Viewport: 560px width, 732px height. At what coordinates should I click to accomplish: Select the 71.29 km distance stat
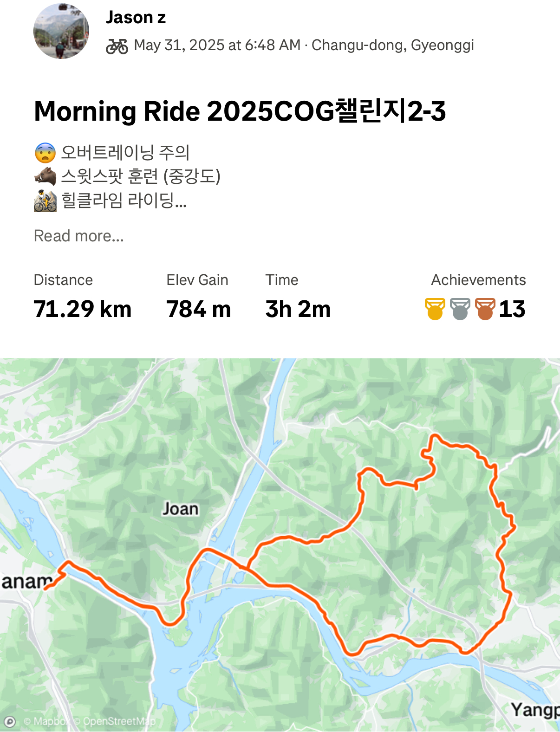coord(83,309)
